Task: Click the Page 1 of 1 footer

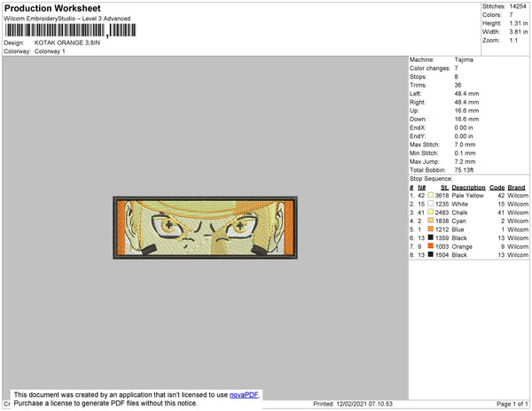Action: tap(512, 404)
